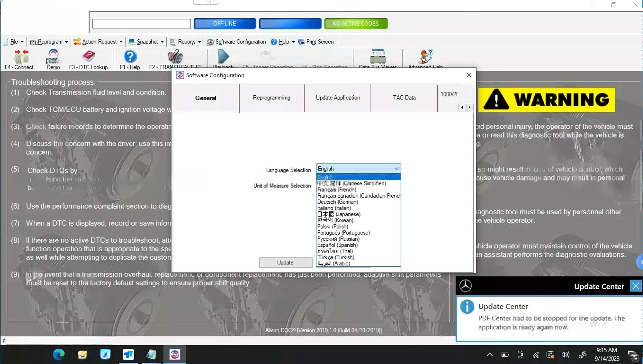Open the Snapshot menu dropdown

pos(146,42)
